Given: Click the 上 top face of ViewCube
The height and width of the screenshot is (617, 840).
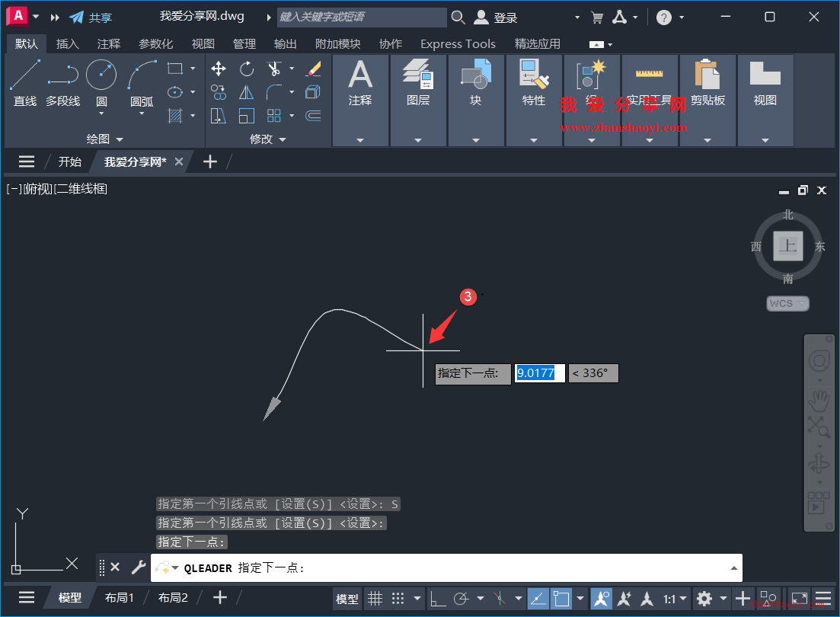Looking at the screenshot, I should tap(788, 246).
